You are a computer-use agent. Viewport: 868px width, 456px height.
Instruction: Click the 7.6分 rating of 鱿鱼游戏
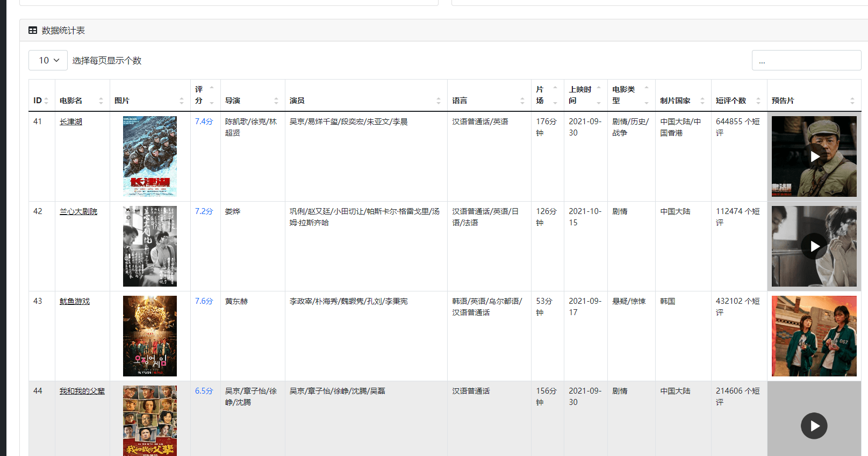click(204, 302)
